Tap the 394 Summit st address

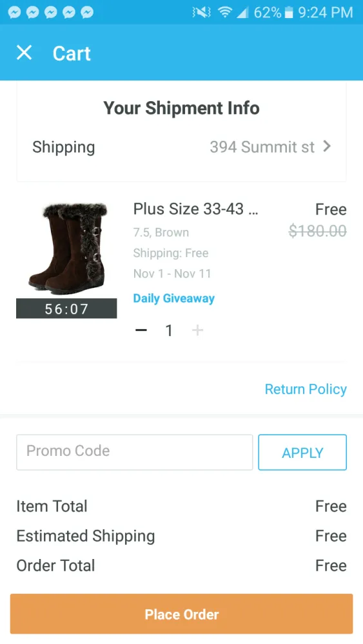pyautogui.click(x=262, y=147)
